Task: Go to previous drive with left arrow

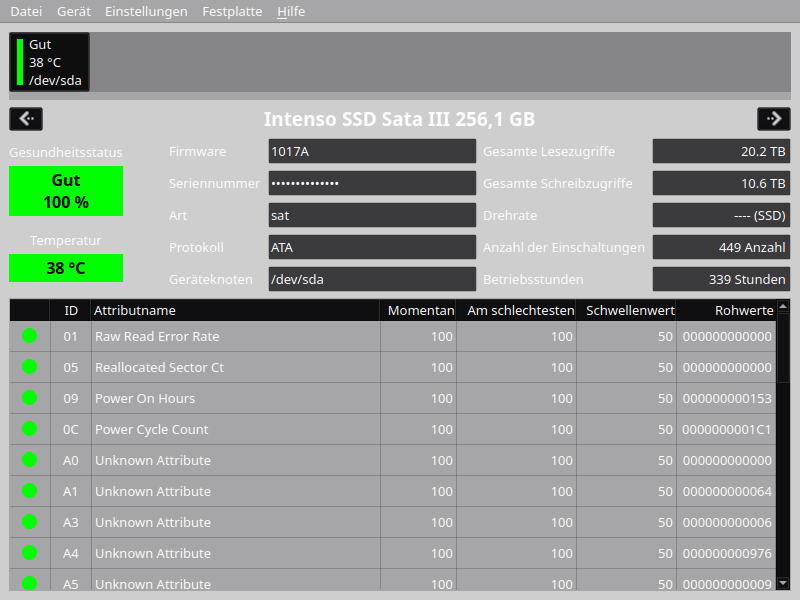Action: coord(26,119)
